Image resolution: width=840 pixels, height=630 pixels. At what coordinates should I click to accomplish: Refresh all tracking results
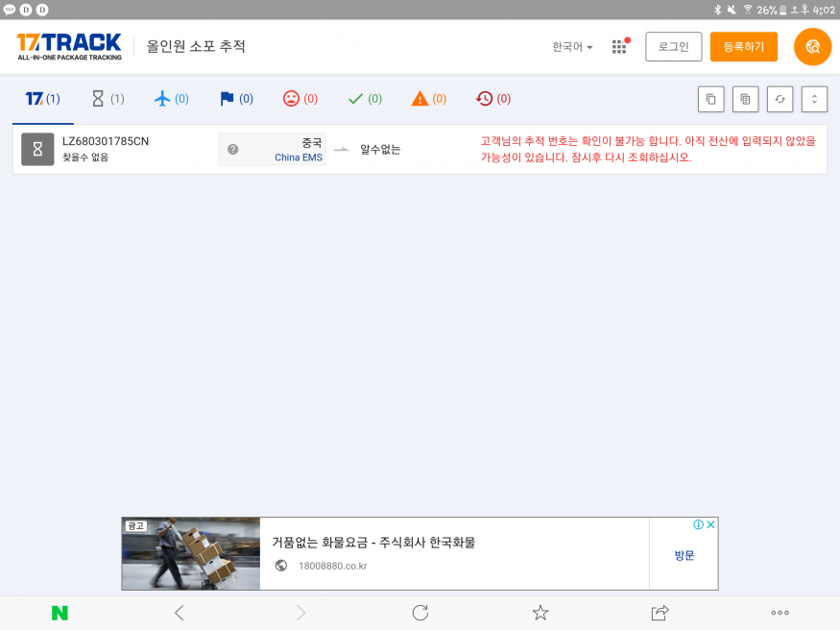780,99
